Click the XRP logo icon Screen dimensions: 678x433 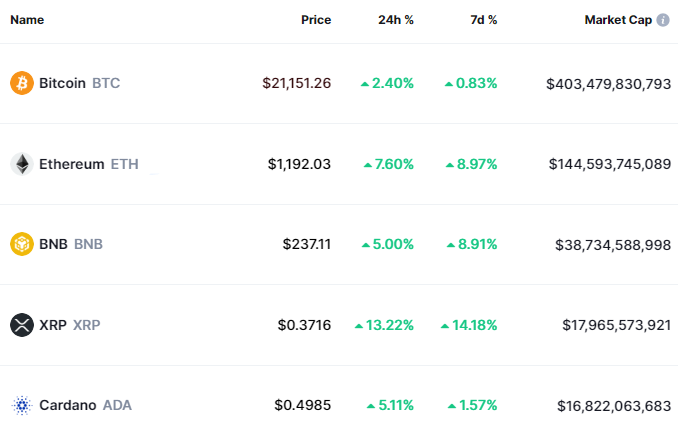click(x=21, y=325)
